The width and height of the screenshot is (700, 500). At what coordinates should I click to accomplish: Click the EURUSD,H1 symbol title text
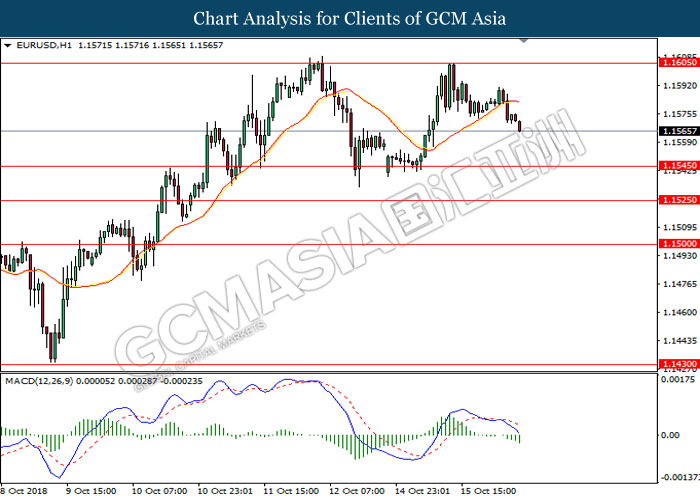coord(44,45)
